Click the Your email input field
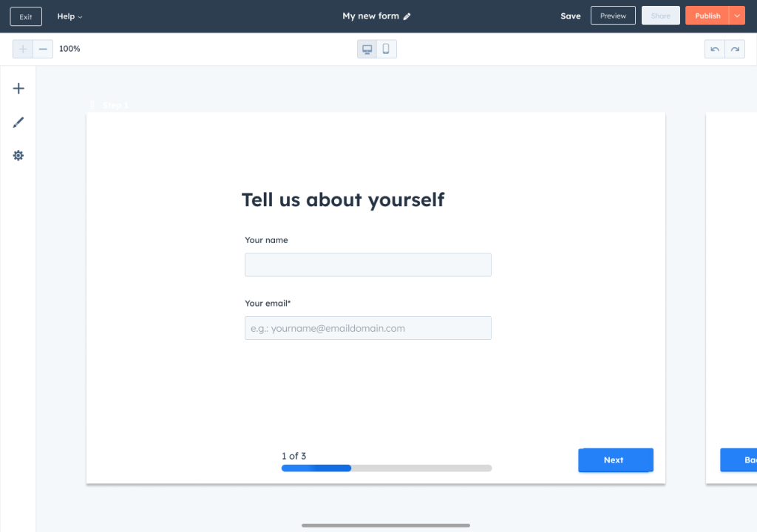This screenshot has height=532, width=757. click(x=367, y=328)
